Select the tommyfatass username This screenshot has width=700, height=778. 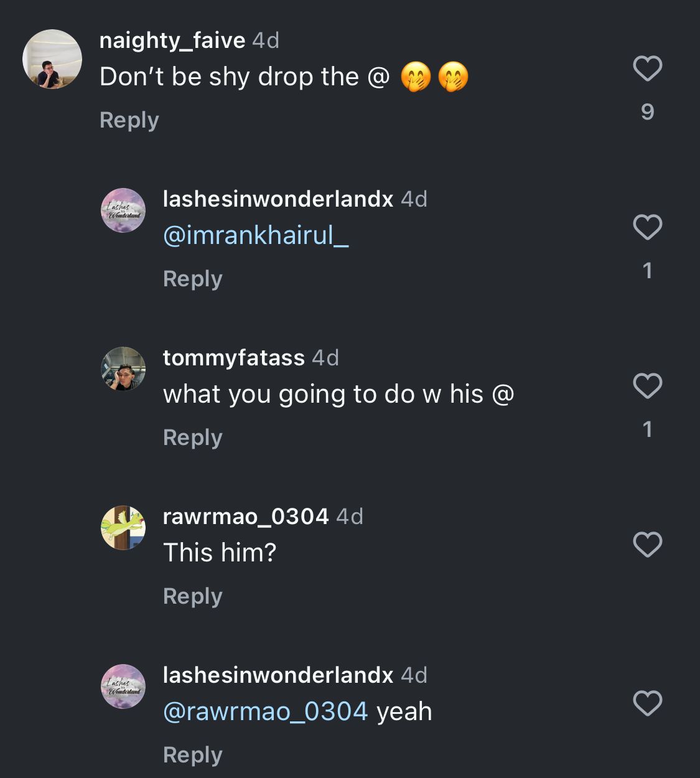tap(234, 358)
